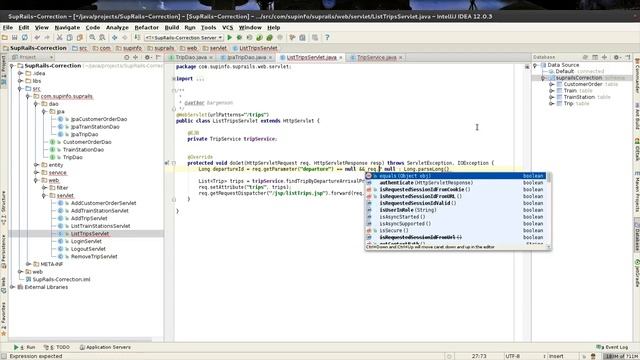
Task: Collapse the dao package node
Action: pyautogui.click(x=36, y=104)
